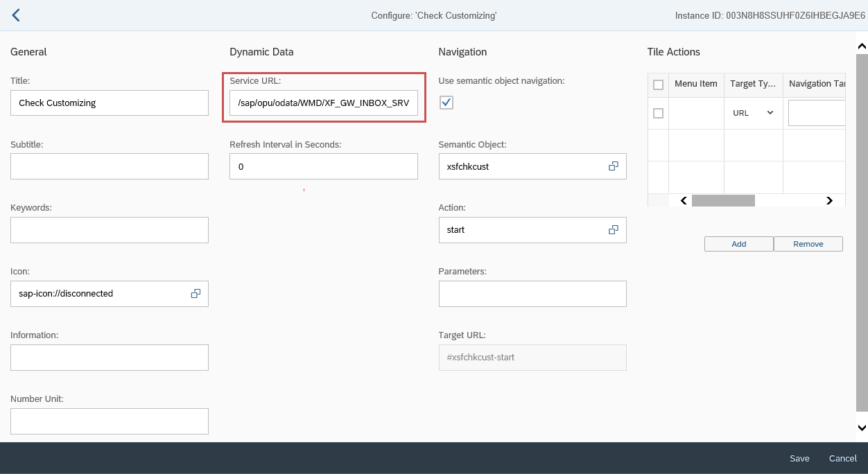Image resolution: width=868 pixels, height=474 pixels.
Task: Click the horizontal scrollbar in Tile Actions
Action: tap(724, 200)
